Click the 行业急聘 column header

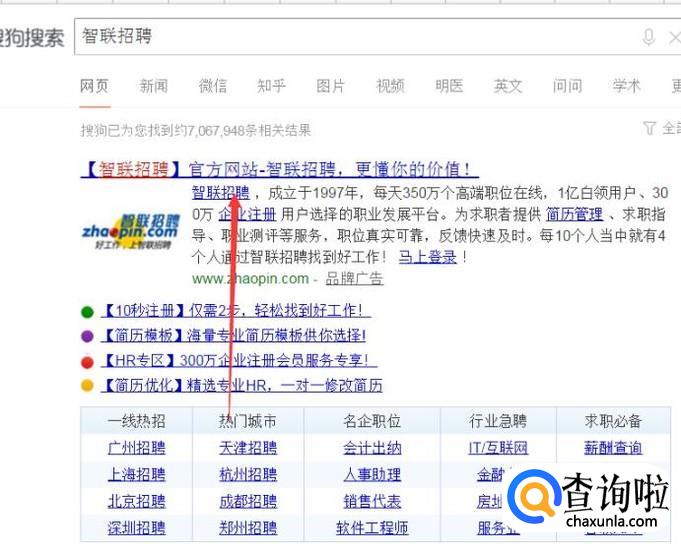498,421
